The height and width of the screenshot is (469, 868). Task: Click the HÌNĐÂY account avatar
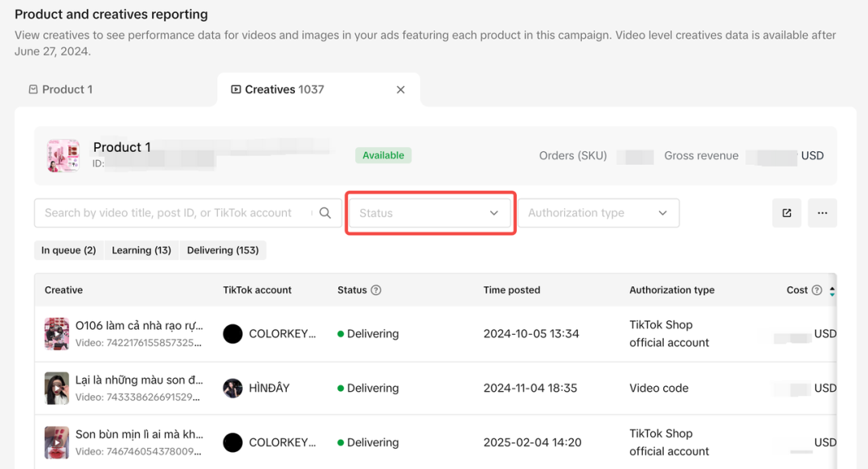pyautogui.click(x=233, y=388)
